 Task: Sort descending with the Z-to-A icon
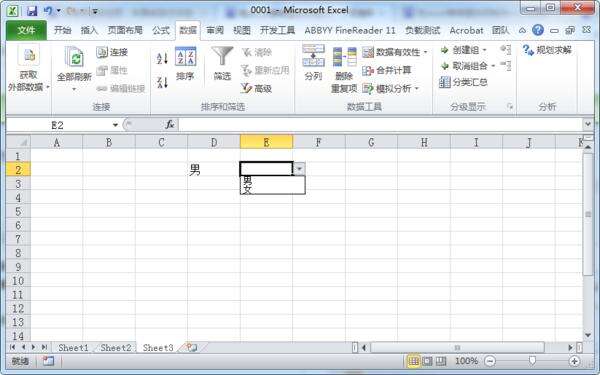point(162,82)
